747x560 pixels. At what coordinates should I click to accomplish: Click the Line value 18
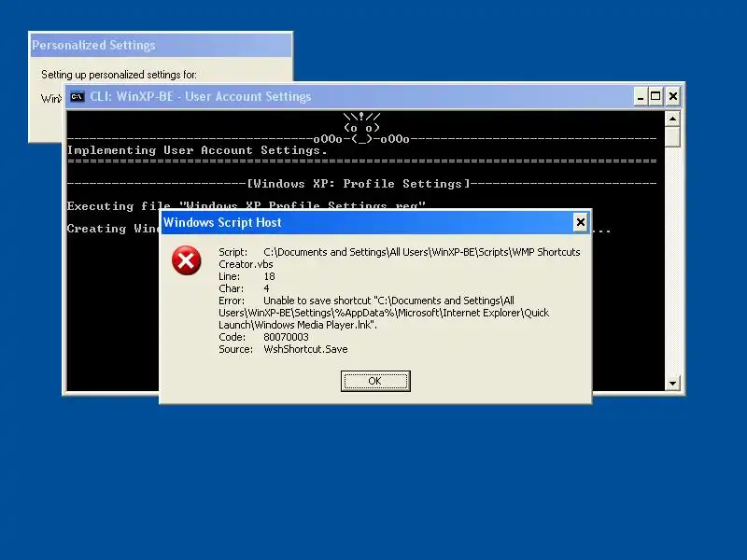point(269,276)
